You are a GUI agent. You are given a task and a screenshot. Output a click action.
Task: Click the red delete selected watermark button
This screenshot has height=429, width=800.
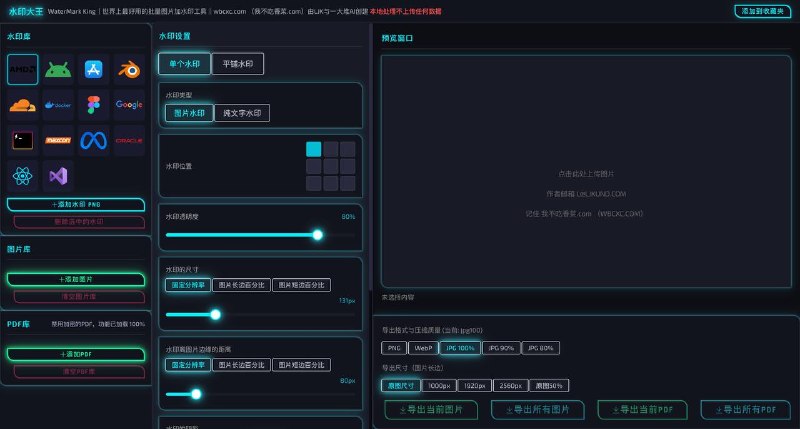(x=79, y=222)
